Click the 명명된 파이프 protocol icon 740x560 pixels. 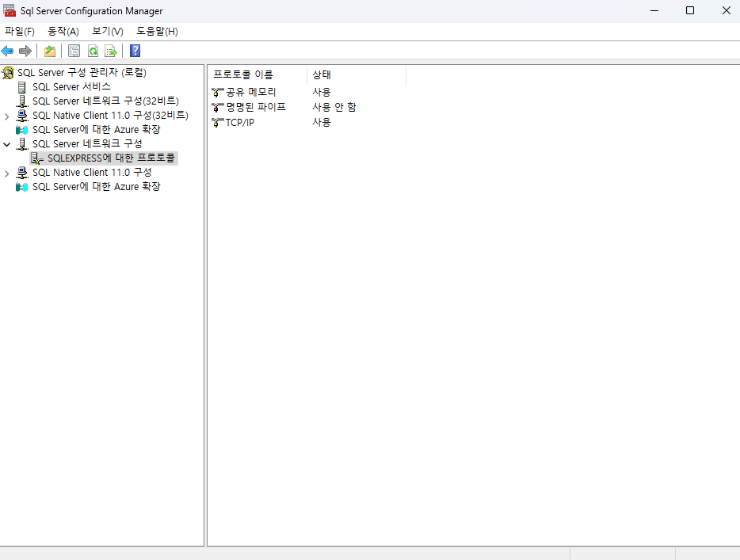218,107
